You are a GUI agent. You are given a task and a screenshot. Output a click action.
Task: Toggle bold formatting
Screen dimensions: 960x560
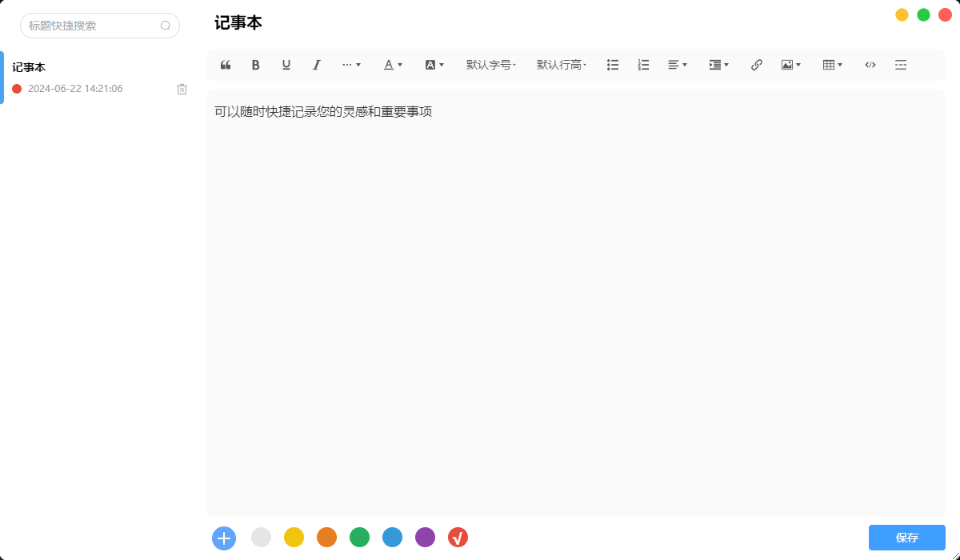point(255,65)
